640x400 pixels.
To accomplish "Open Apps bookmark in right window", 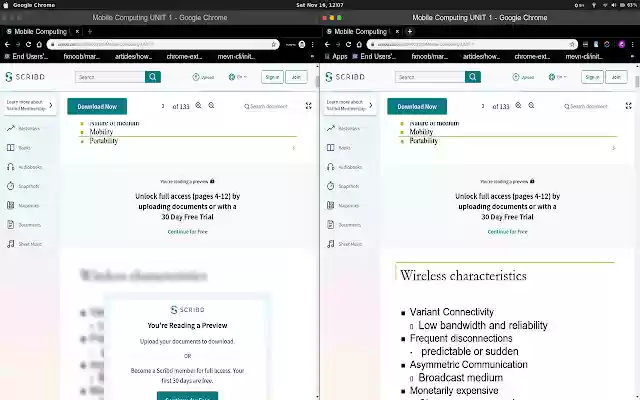I will (336, 56).
